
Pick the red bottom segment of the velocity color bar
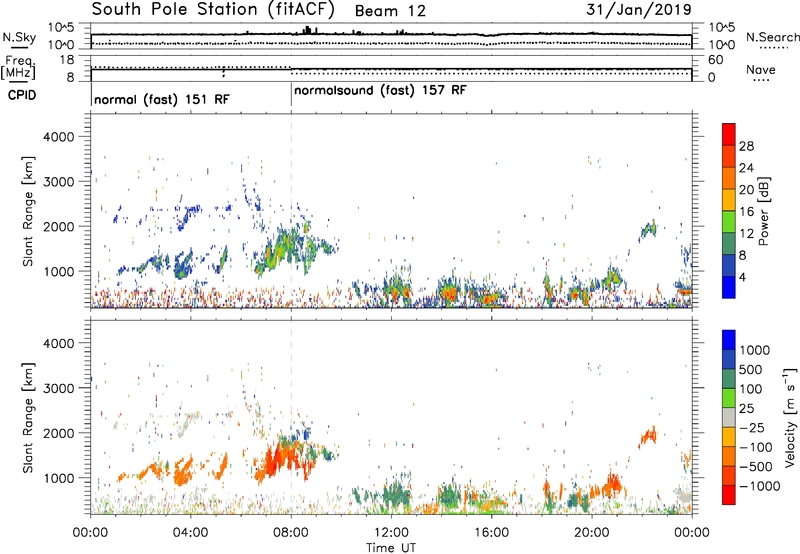coord(729,495)
